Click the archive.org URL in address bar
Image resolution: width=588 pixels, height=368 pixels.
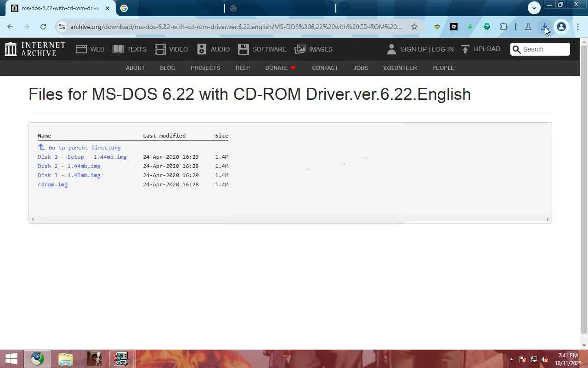236,27
